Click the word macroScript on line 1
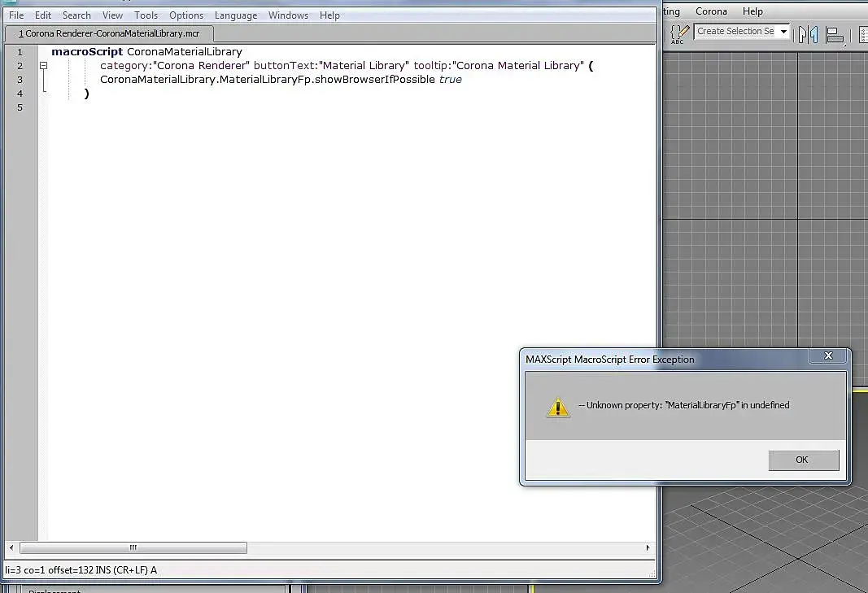This screenshot has height=593, width=868. 87,51
